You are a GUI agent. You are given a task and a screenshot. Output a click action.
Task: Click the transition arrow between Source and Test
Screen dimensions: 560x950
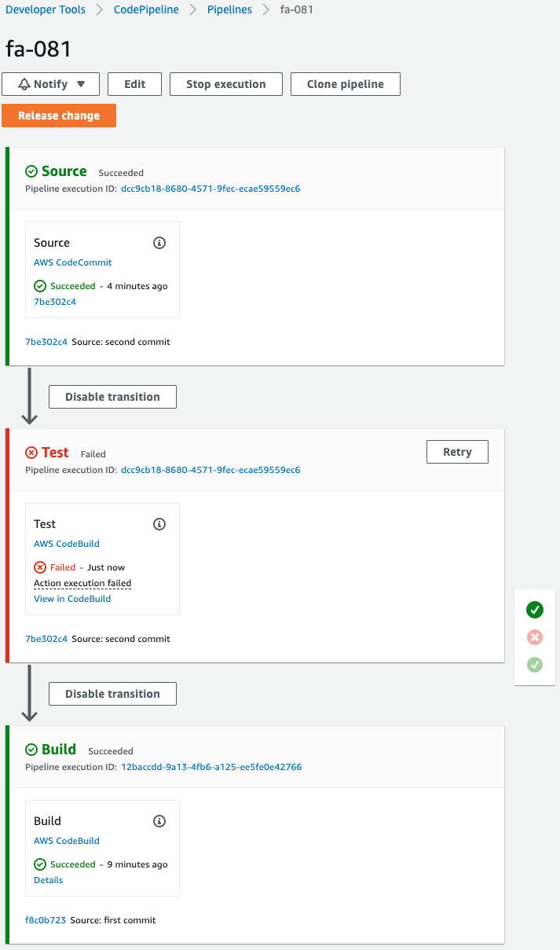[x=29, y=397]
